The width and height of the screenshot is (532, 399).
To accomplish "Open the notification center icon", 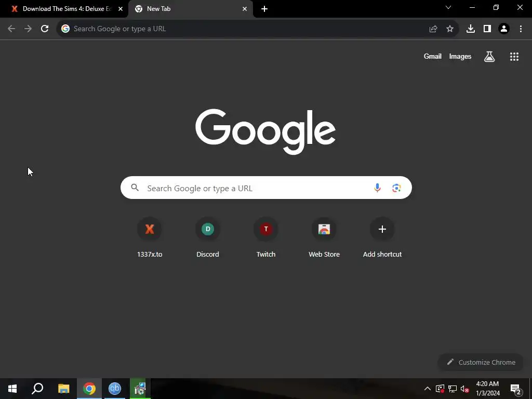I will click(516, 390).
